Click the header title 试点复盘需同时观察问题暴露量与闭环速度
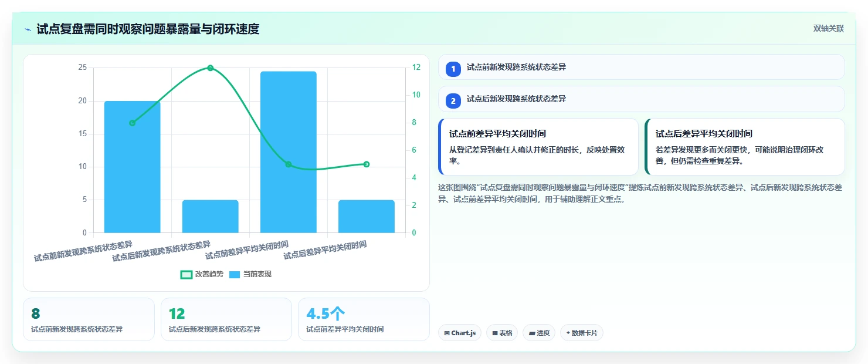 pyautogui.click(x=148, y=29)
